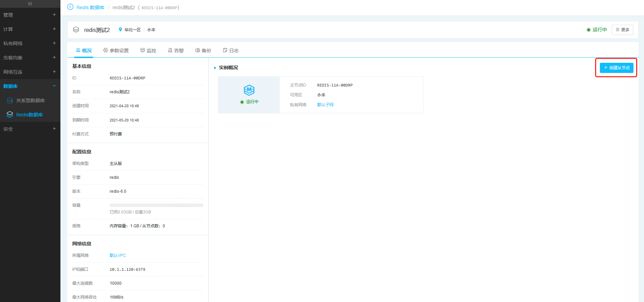Image resolution: width=644 pixels, height=302 pixels.
Task: Click the 主从版 architecture value
Action: (x=116, y=164)
